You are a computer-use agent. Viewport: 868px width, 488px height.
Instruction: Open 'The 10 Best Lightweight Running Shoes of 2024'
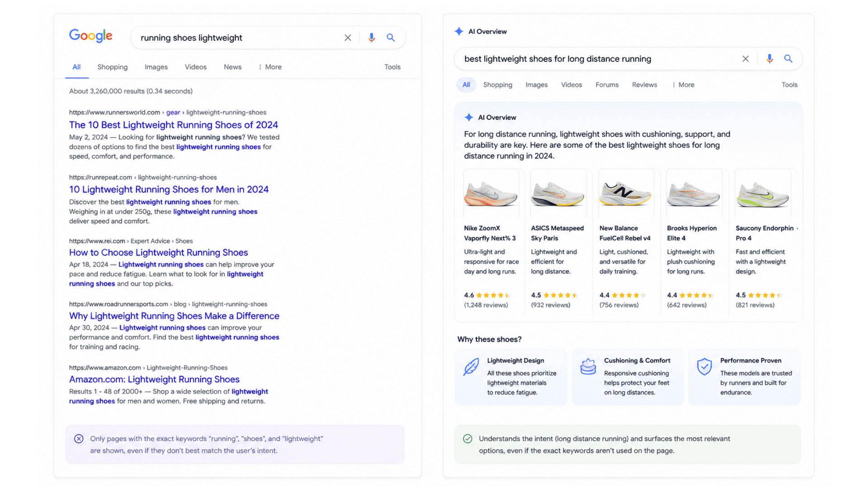coord(174,125)
